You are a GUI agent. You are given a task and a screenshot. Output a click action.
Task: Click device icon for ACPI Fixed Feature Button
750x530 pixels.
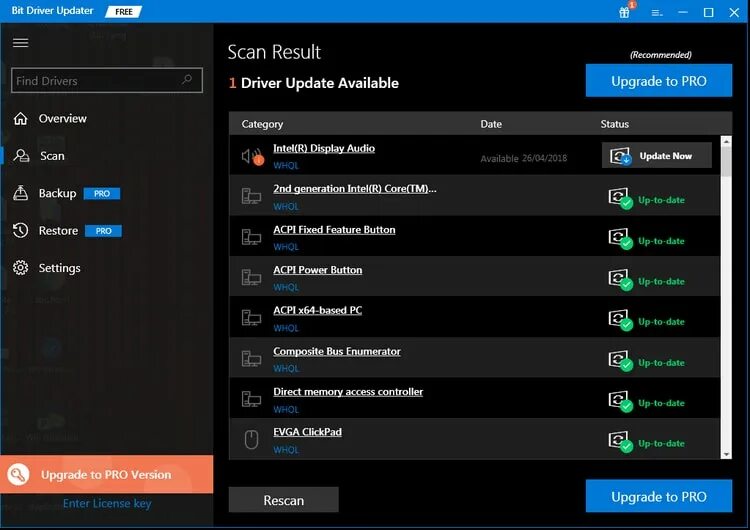pyautogui.click(x=251, y=237)
